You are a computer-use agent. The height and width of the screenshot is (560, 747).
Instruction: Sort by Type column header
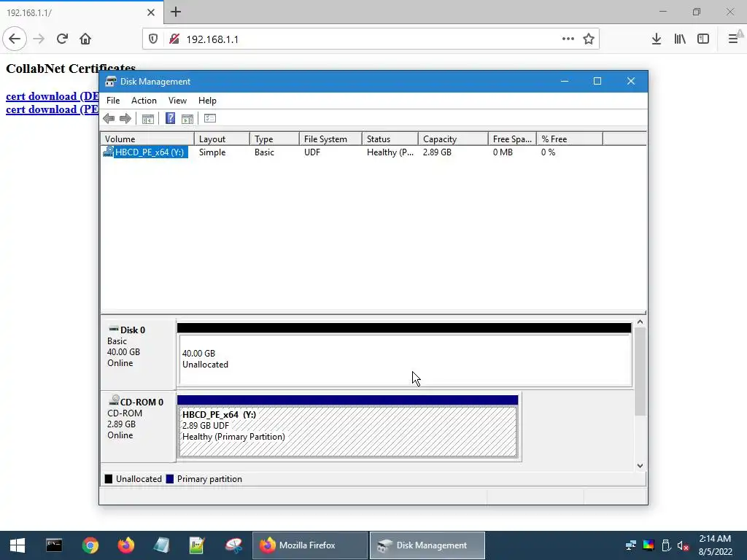coord(274,139)
